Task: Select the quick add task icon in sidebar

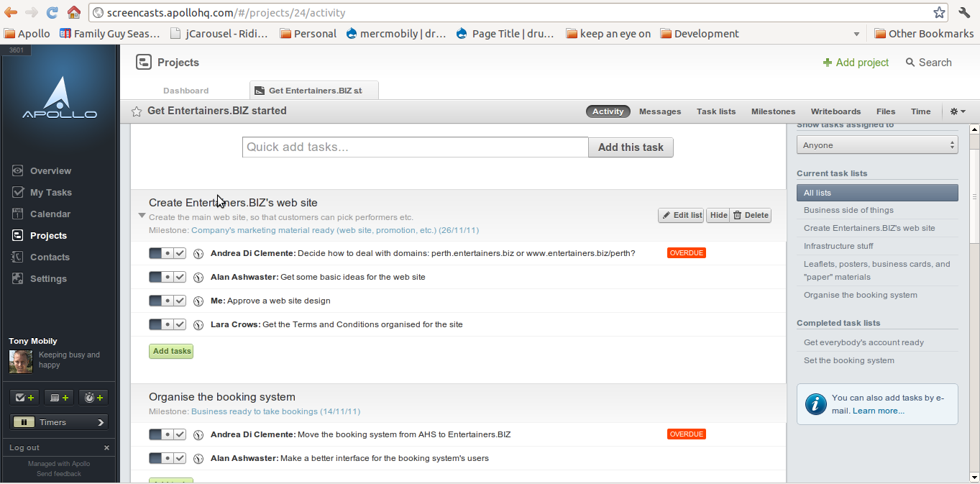Action: point(24,396)
